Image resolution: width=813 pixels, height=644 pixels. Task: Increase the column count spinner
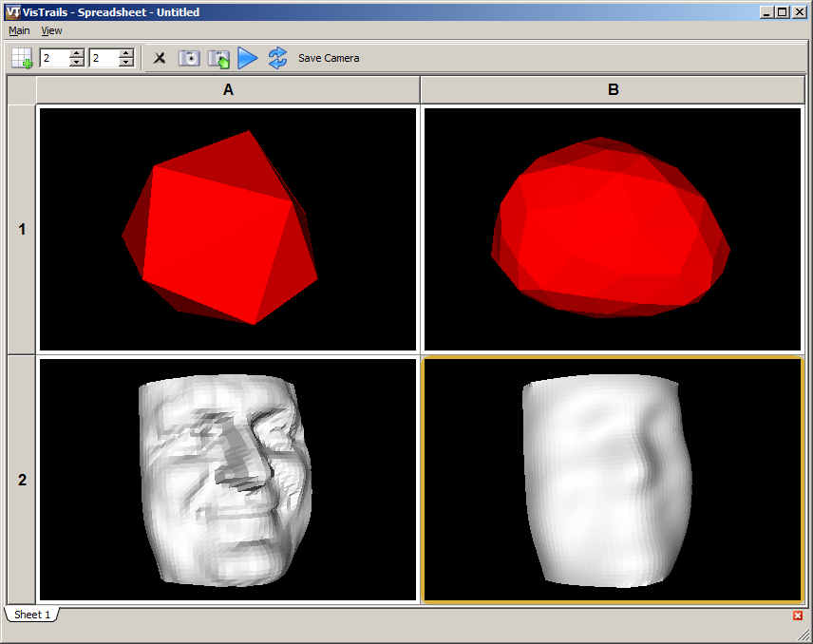(126, 53)
